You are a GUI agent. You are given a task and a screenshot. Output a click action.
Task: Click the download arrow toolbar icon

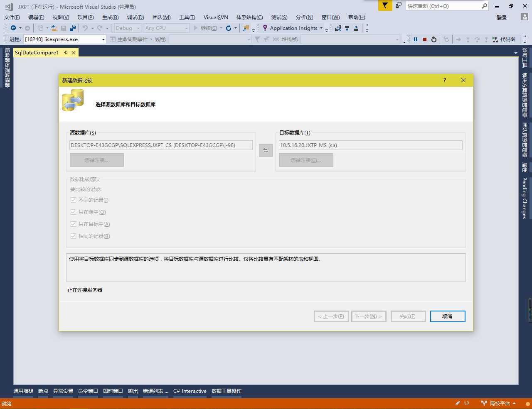click(347, 28)
